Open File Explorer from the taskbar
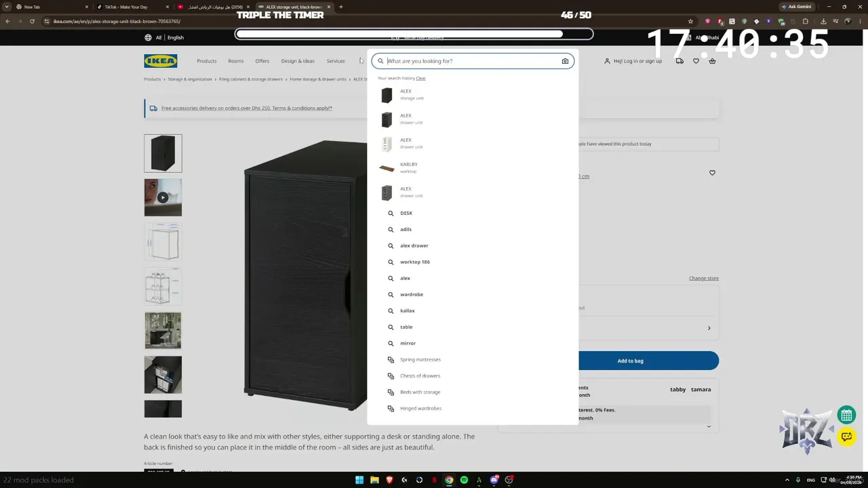Screen dimensions: 868x488 (x=374, y=480)
